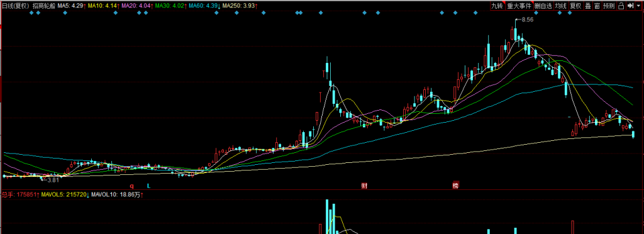This screenshot has height=234, width=644.
Task: Click the 窗 window button
Action: tap(597, 6)
